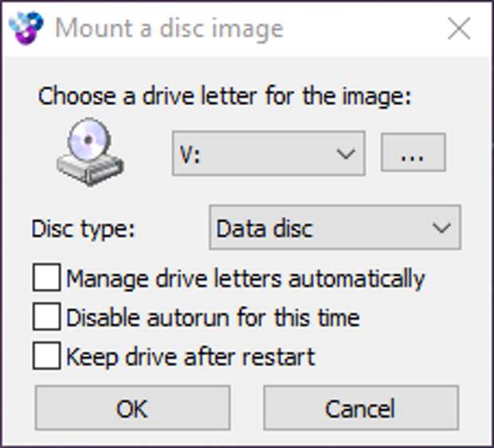Image resolution: width=494 pixels, height=448 pixels.
Task: Open the V: drive letter combo box
Action: click(269, 153)
